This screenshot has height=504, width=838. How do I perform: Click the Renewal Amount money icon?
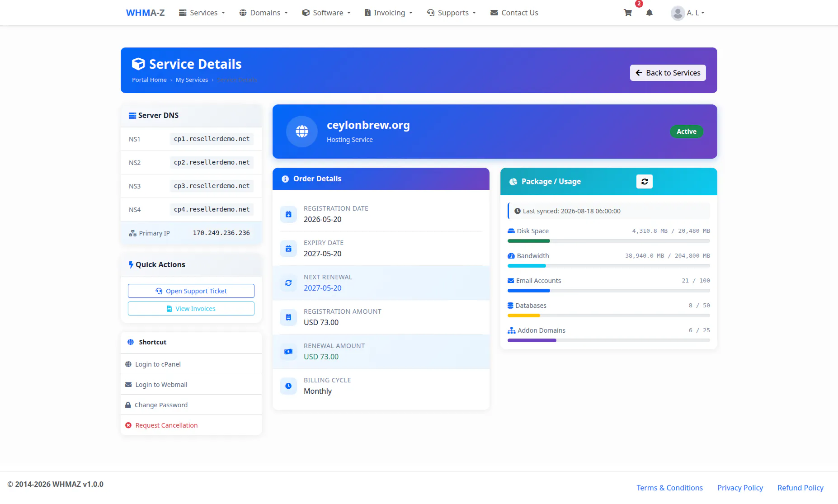(x=288, y=352)
